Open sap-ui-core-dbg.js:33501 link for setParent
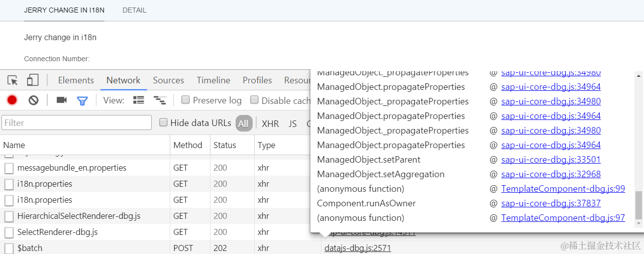Screen dimensions: 644x254 coord(551,160)
